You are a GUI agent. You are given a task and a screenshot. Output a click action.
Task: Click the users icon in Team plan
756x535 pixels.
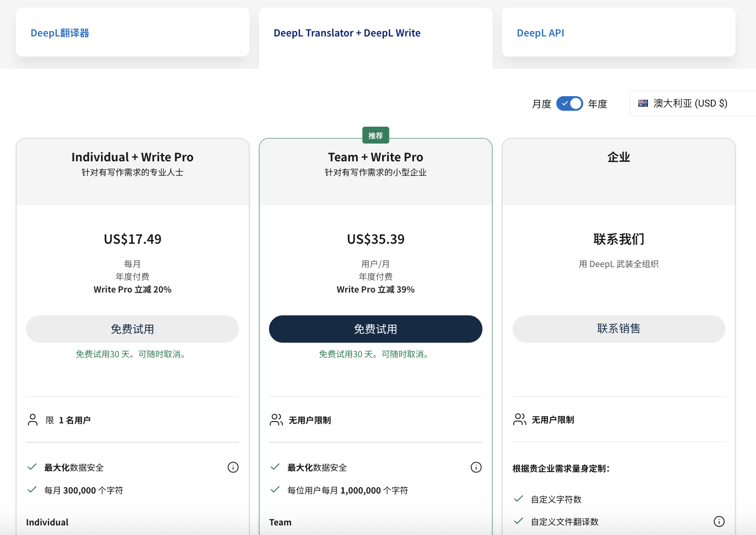point(276,420)
